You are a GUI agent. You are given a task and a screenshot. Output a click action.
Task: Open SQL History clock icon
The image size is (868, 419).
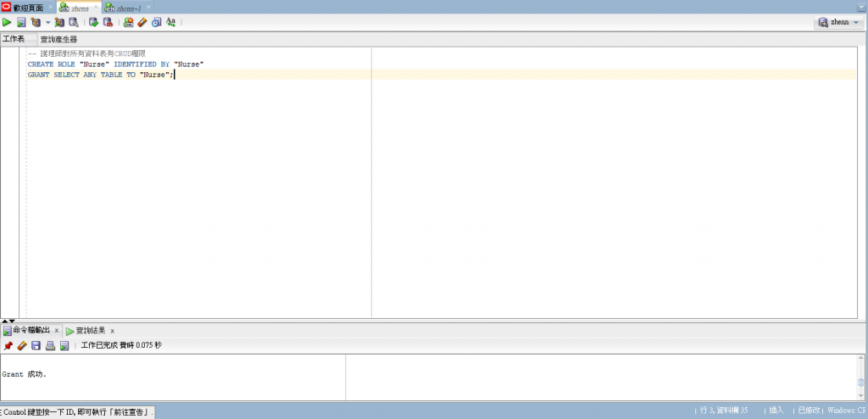pyautogui.click(x=157, y=22)
